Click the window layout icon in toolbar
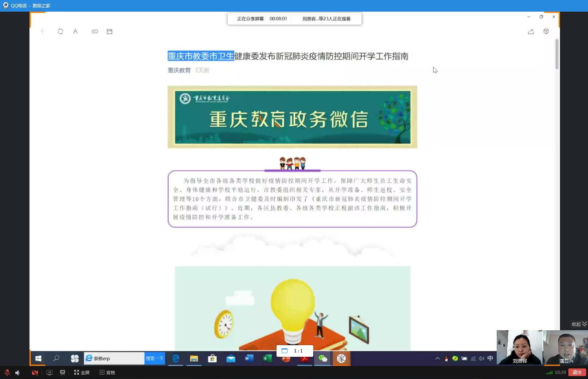Image resolution: width=588 pixels, height=379 pixels. coord(110,32)
